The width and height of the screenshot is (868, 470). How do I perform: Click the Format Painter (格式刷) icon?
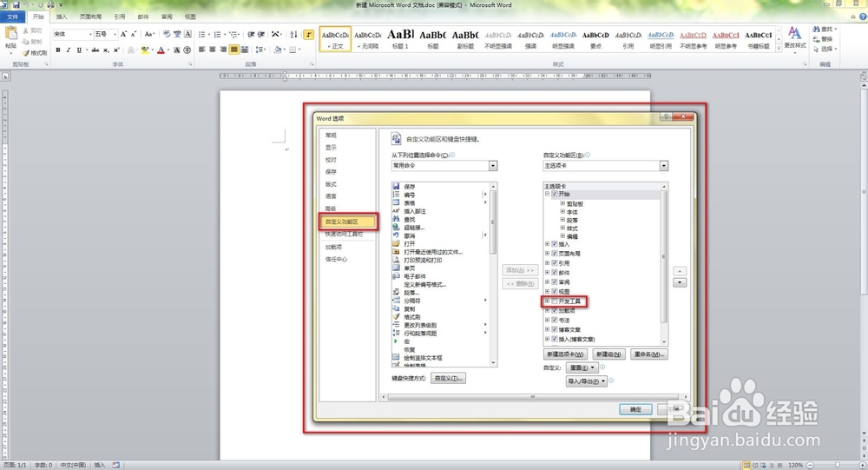tap(25, 53)
